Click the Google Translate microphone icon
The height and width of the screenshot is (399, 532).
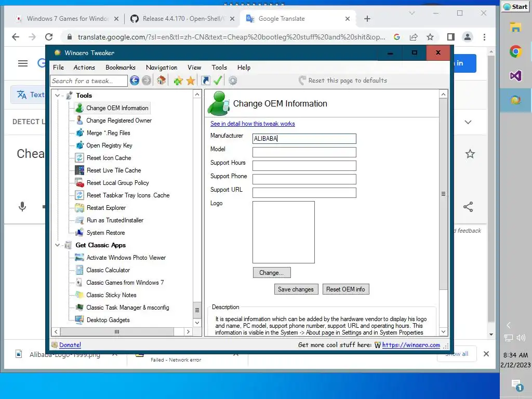pyautogui.click(x=22, y=206)
